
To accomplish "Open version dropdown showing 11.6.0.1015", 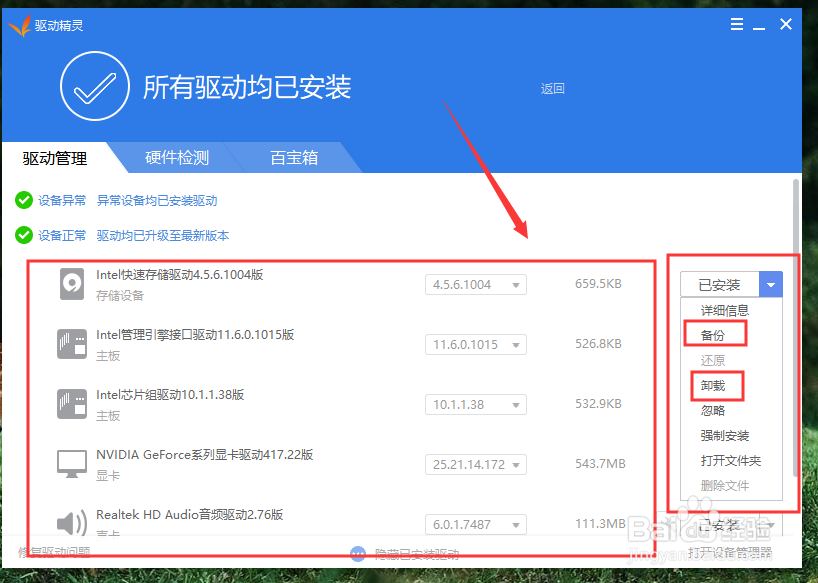I will 476,345.
